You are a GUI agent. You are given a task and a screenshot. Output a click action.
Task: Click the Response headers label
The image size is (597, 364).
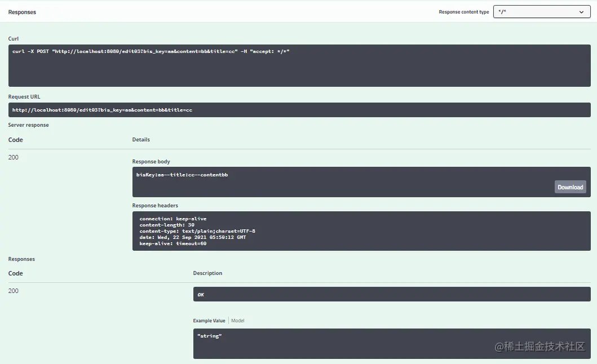[x=155, y=205]
